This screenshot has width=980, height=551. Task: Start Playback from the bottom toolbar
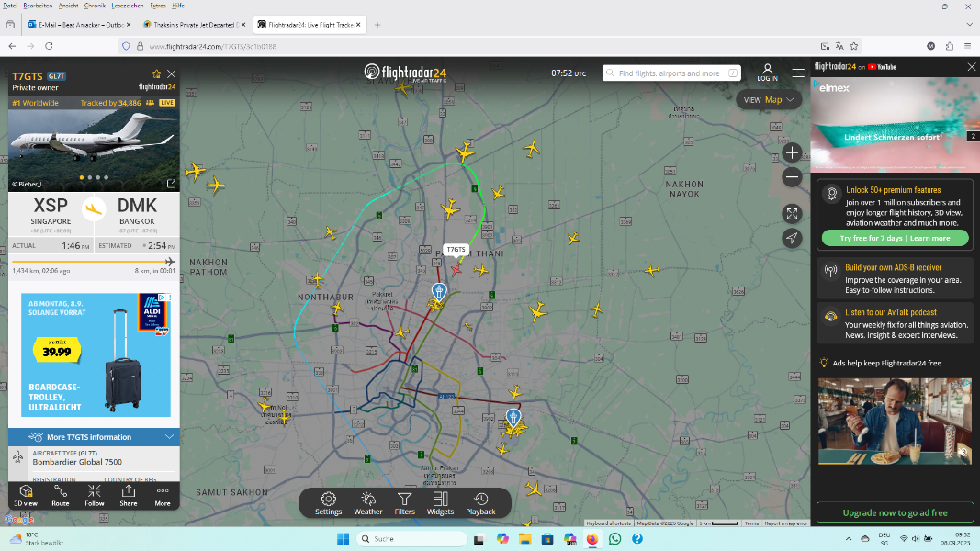(480, 502)
